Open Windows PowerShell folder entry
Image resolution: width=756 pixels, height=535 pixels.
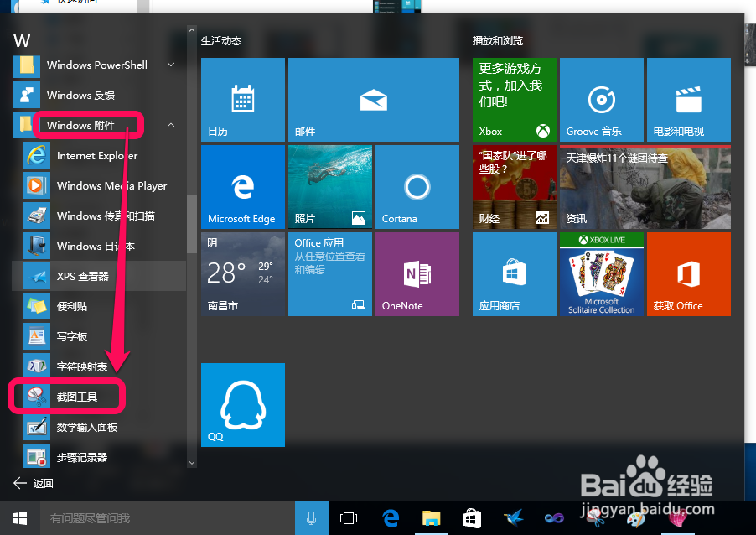[x=99, y=65]
